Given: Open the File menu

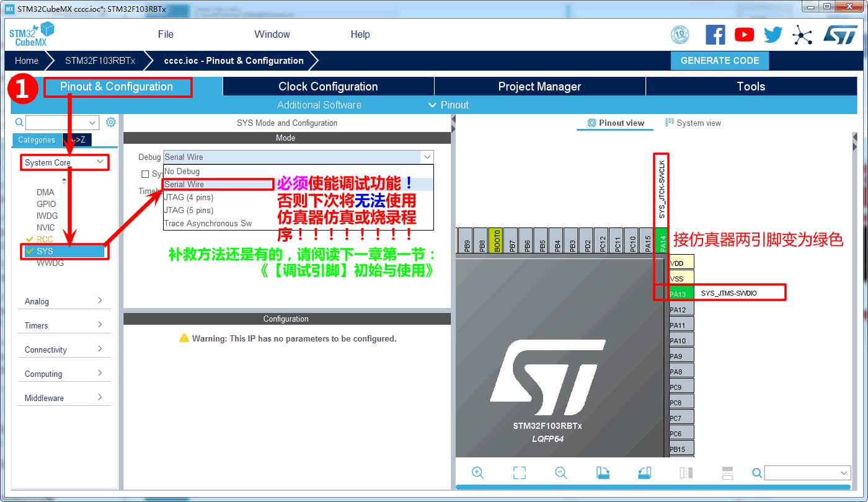Looking at the screenshot, I should pos(166,34).
